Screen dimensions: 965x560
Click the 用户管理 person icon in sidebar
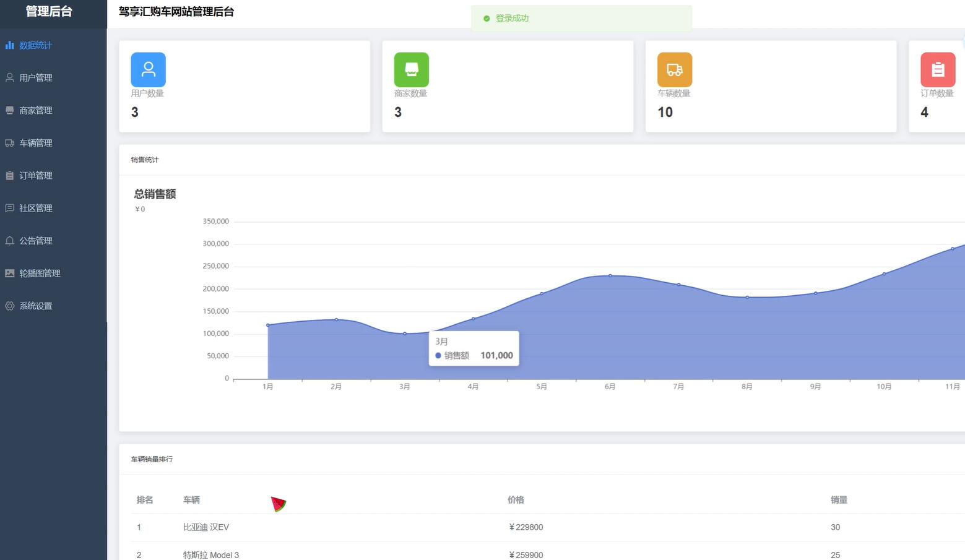coord(9,77)
